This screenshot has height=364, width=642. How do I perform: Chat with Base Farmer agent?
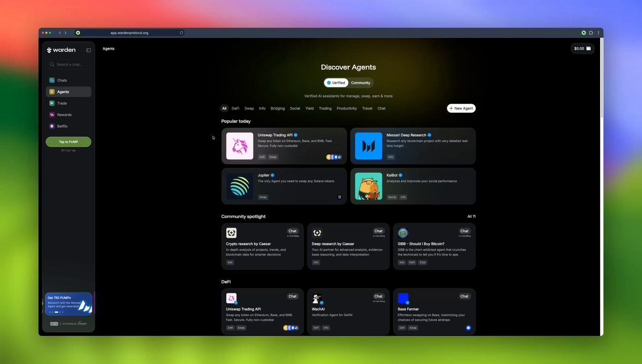(x=464, y=296)
